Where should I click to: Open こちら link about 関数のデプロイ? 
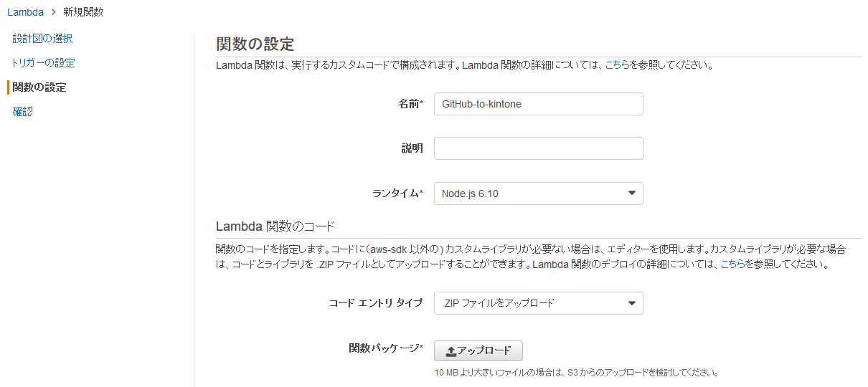(732, 264)
